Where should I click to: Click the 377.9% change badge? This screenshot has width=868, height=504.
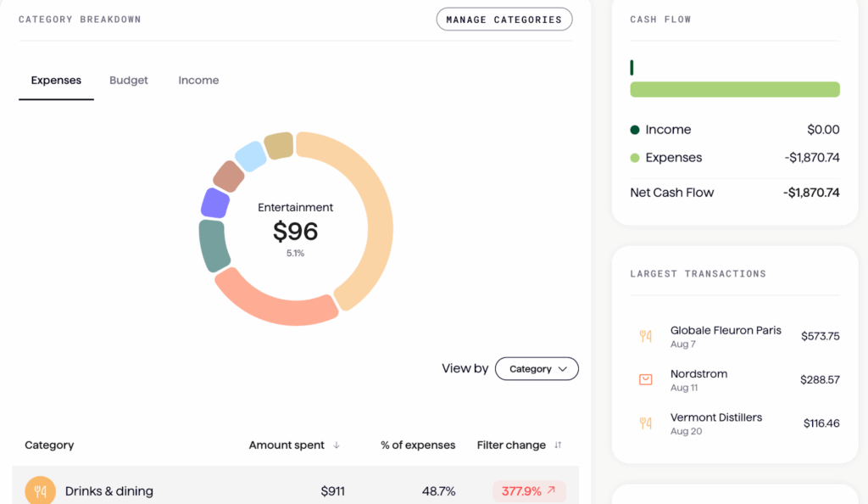[x=529, y=490]
